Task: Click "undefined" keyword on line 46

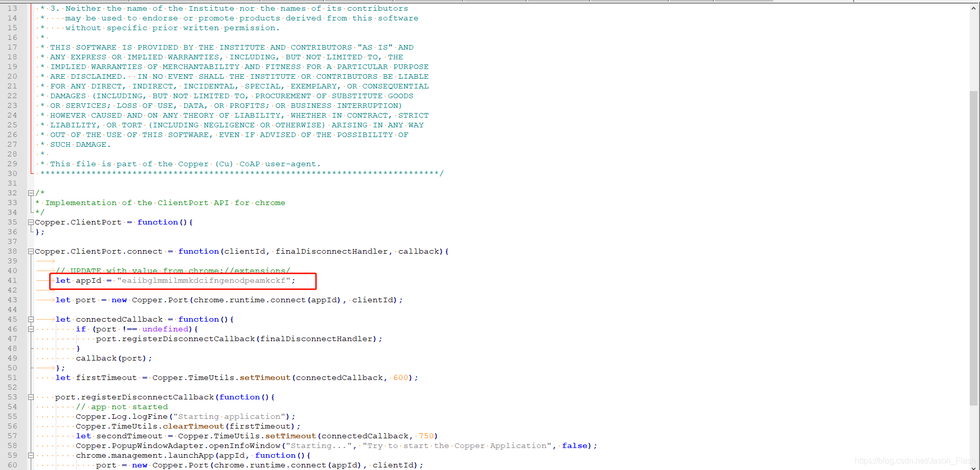Action: [165, 329]
